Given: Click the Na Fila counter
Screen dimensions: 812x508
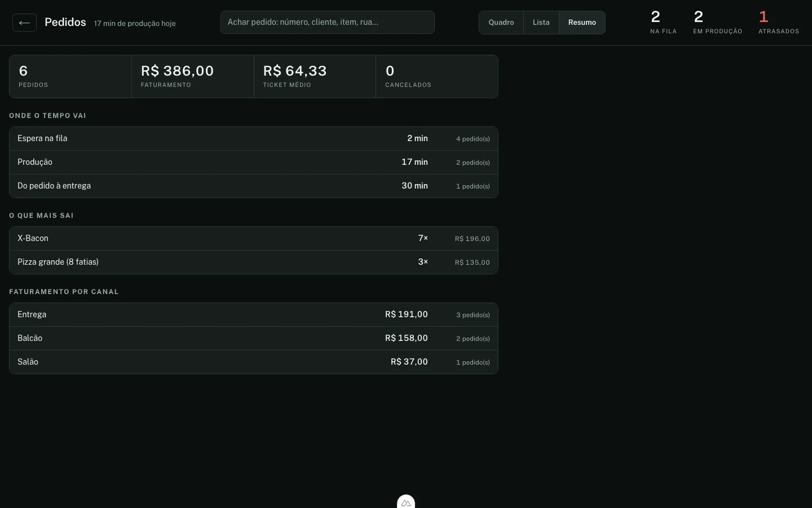Looking at the screenshot, I should [663, 23].
